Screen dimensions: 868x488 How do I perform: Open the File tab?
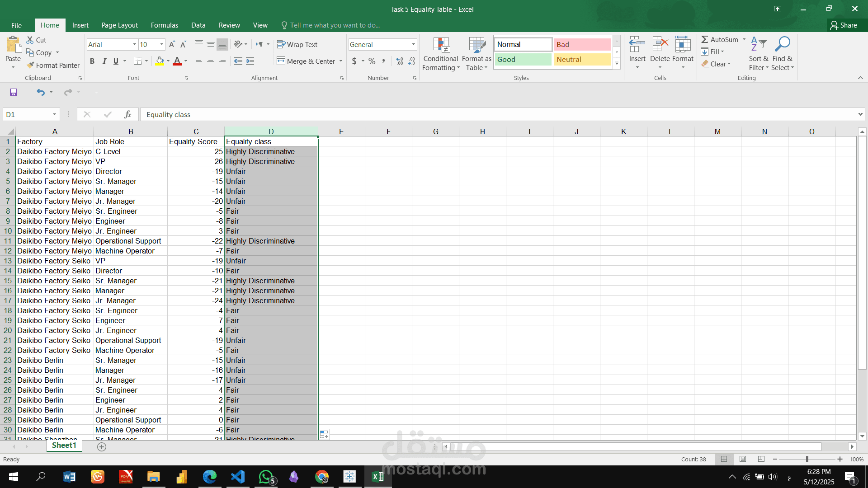(16, 25)
